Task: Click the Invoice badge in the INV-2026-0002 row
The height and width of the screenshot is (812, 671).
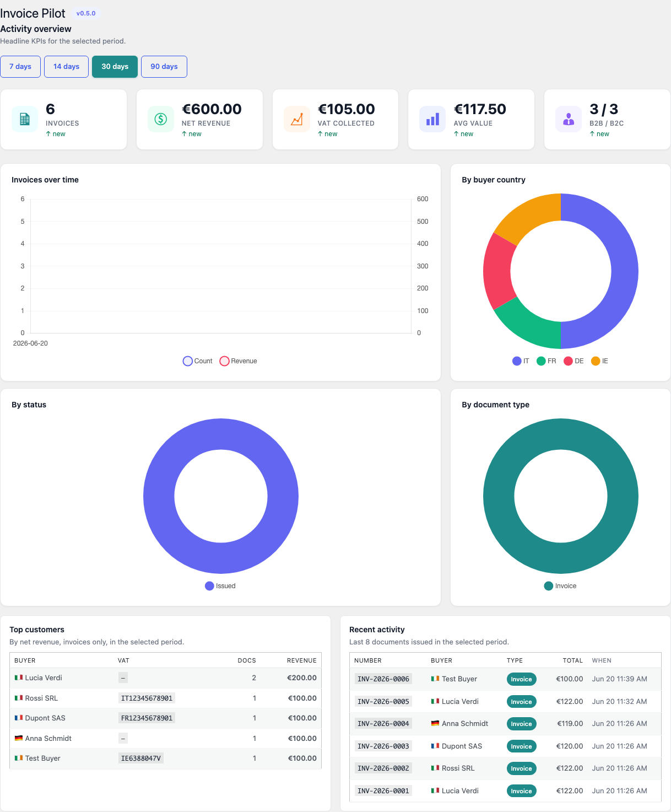Action: pos(521,768)
